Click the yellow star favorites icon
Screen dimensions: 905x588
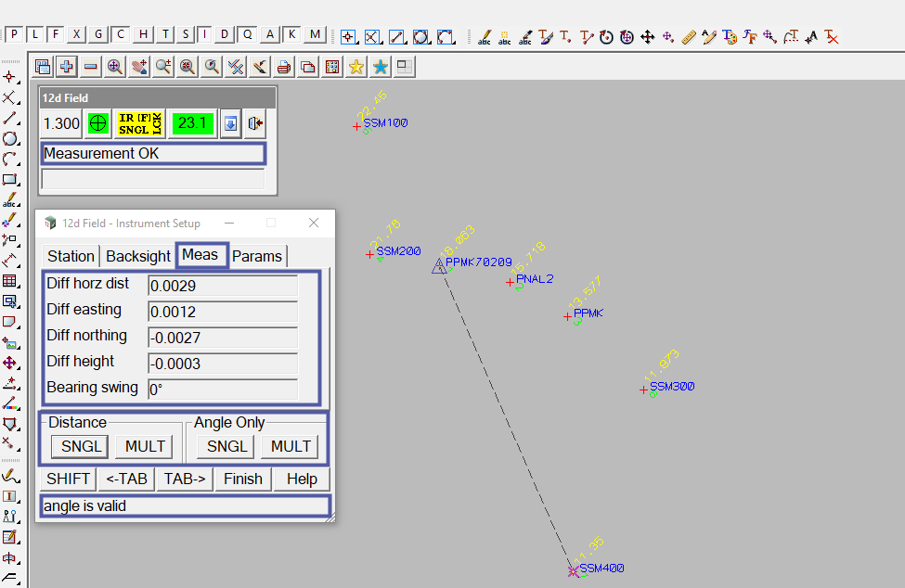(x=356, y=66)
